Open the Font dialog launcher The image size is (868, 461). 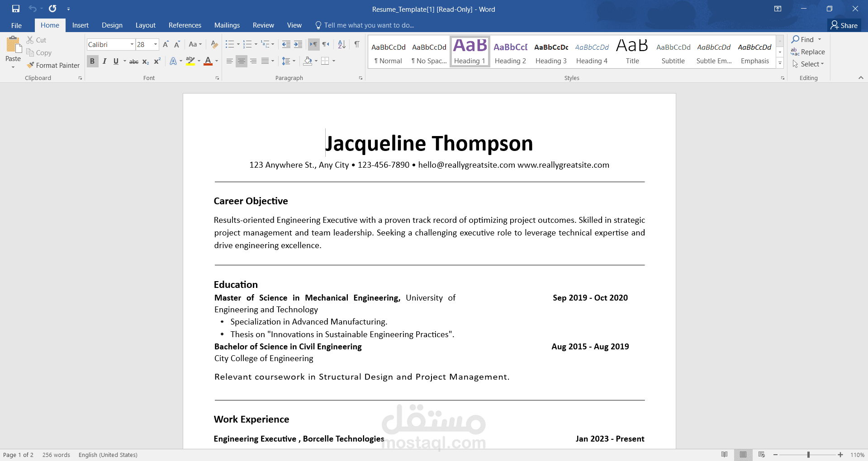(217, 78)
